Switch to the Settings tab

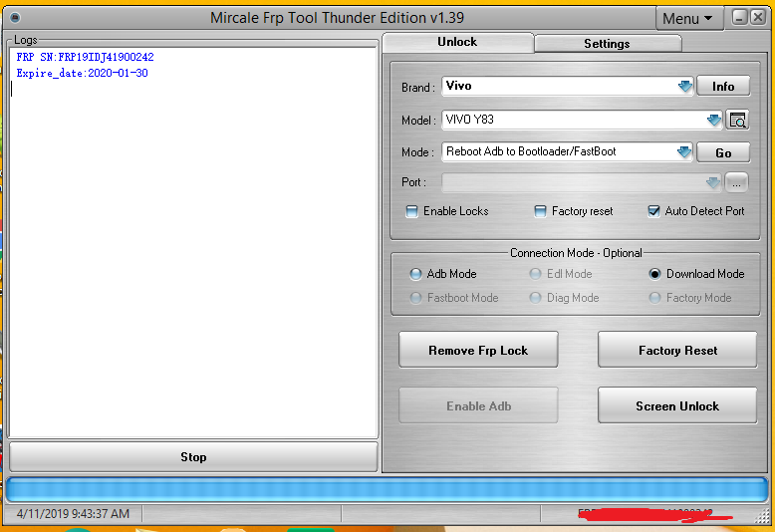pos(608,44)
